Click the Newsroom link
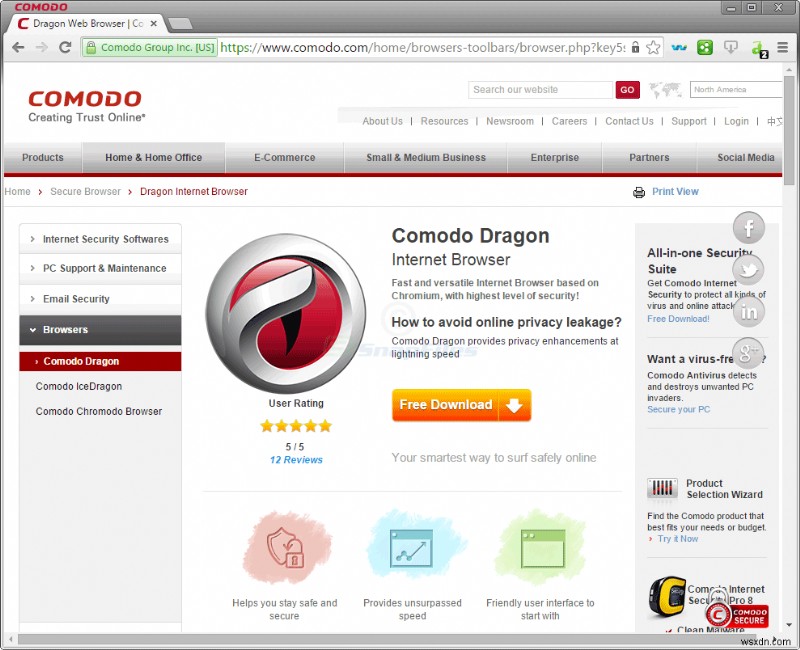Image resolution: width=800 pixels, height=650 pixels. click(510, 121)
